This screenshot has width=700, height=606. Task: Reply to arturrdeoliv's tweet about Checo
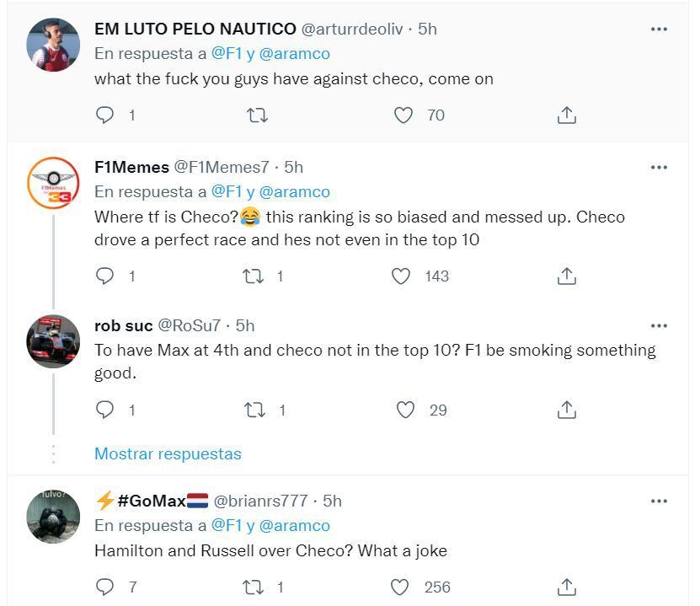coord(105,115)
